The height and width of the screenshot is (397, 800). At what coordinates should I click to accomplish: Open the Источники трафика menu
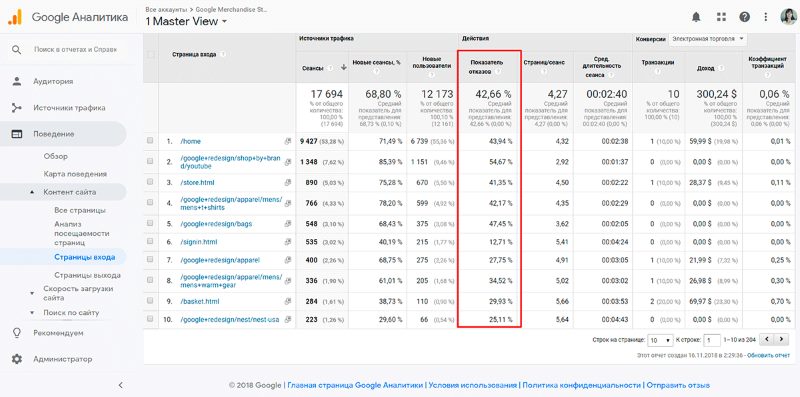pyautogui.click(x=69, y=108)
